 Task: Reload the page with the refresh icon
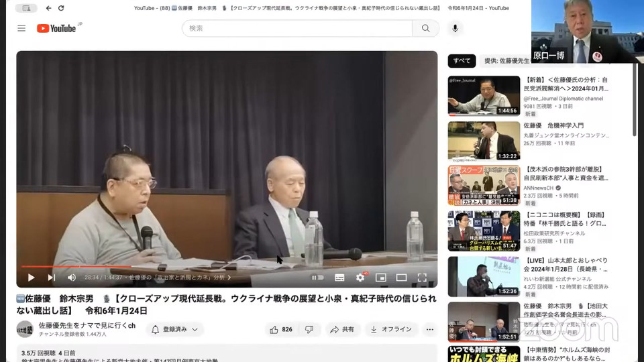pos(61,8)
